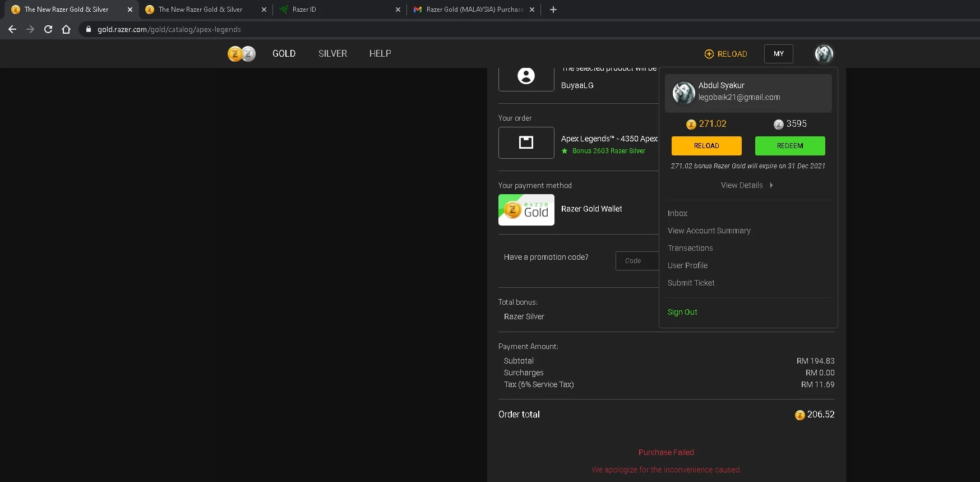Viewport: 980px width, 482px height.
Task: Reload the current page
Action: pyautogui.click(x=48, y=29)
